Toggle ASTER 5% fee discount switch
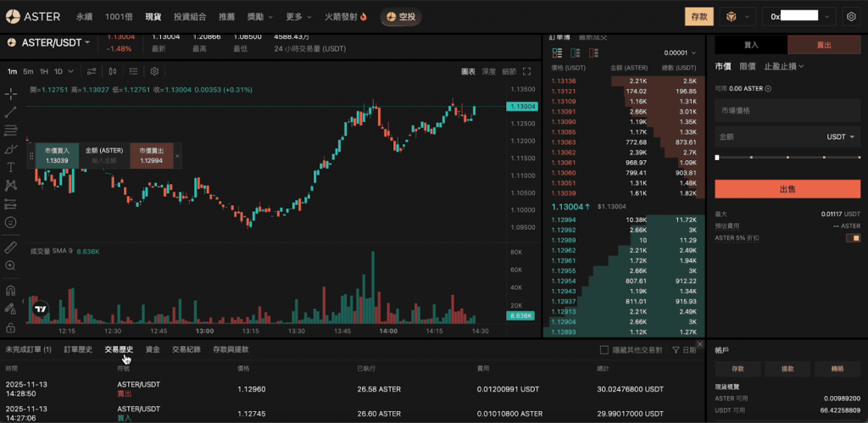Viewport: 868px width, 423px height. pyautogui.click(x=853, y=237)
